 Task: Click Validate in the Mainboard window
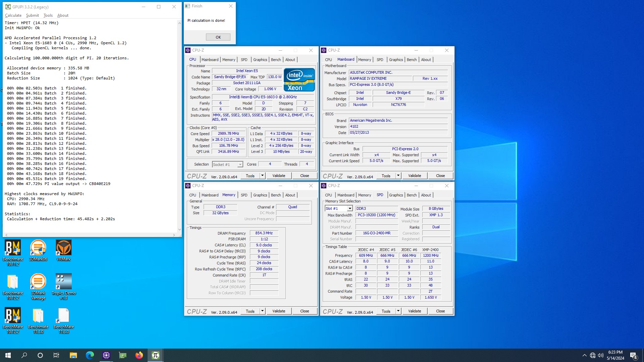tap(415, 176)
